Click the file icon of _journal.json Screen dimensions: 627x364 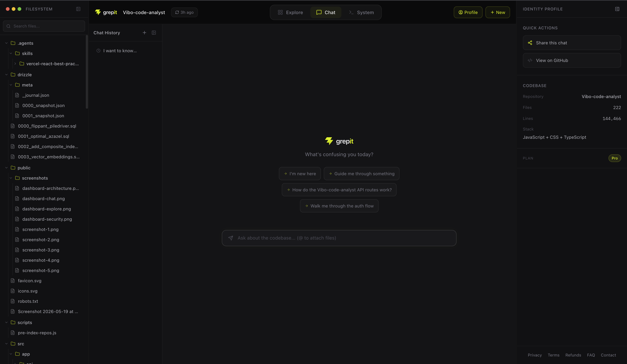[17, 95]
